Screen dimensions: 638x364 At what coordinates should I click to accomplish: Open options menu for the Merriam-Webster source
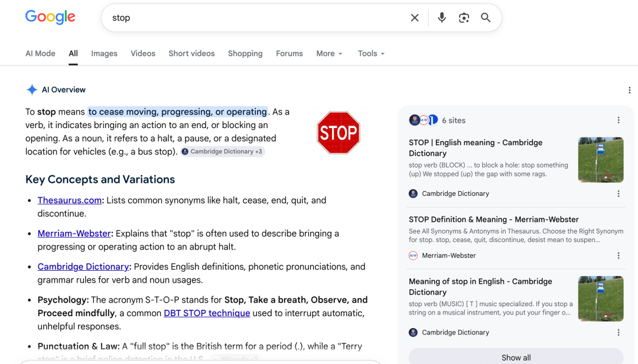tap(619, 255)
